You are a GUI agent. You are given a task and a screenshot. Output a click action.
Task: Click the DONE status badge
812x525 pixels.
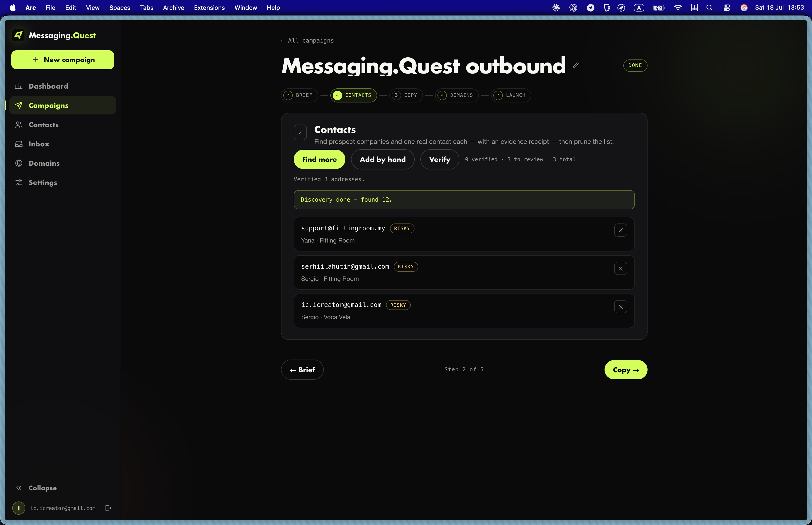(x=635, y=66)
